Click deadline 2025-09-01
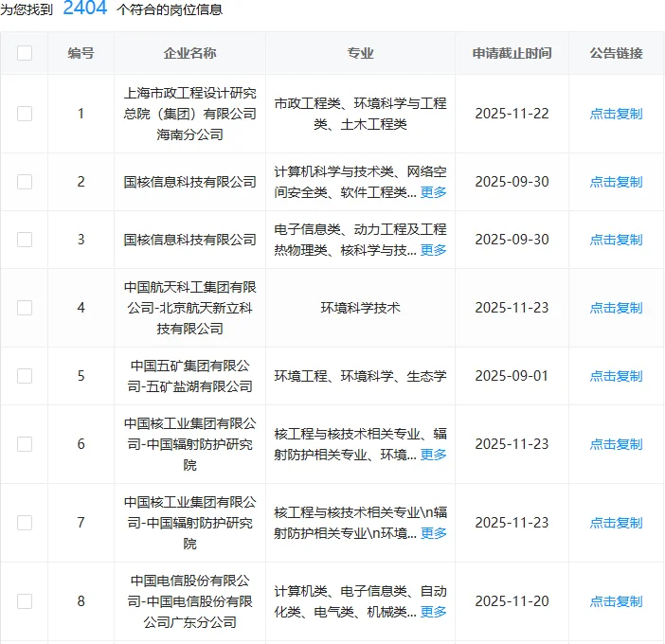 [512, 376]
